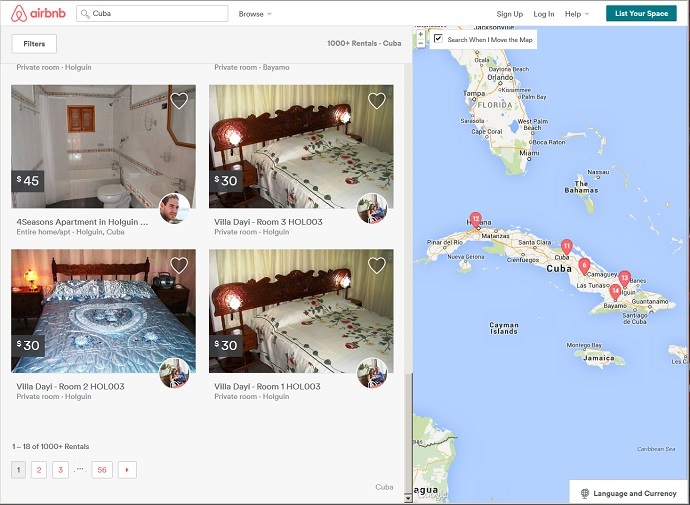Click $45 price tag on 4Seasons listing

tap(28, 181)
